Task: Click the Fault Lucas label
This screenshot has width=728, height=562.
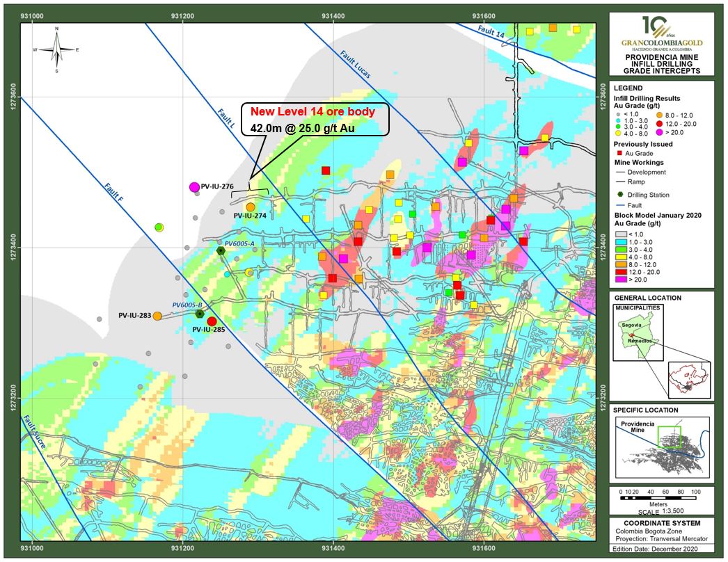Action: (x=355, y=64)
